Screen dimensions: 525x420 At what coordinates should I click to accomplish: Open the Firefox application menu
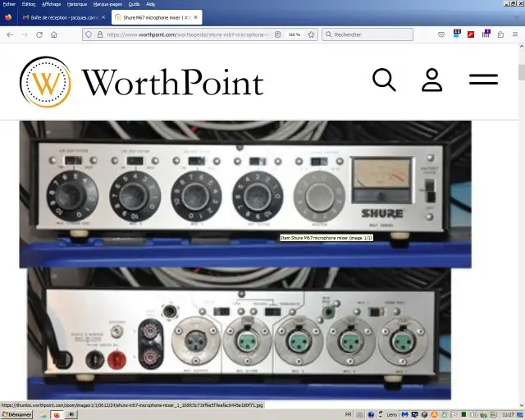515,34
